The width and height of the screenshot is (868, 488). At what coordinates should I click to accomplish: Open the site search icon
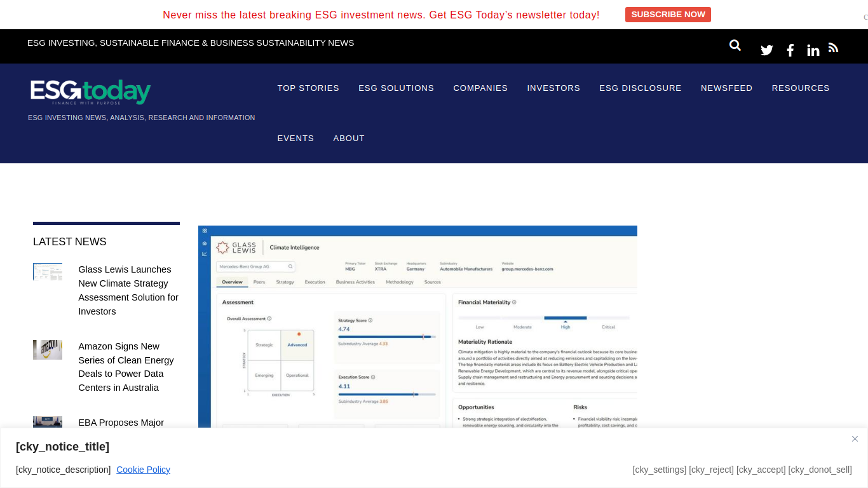[x=735, y=45]
